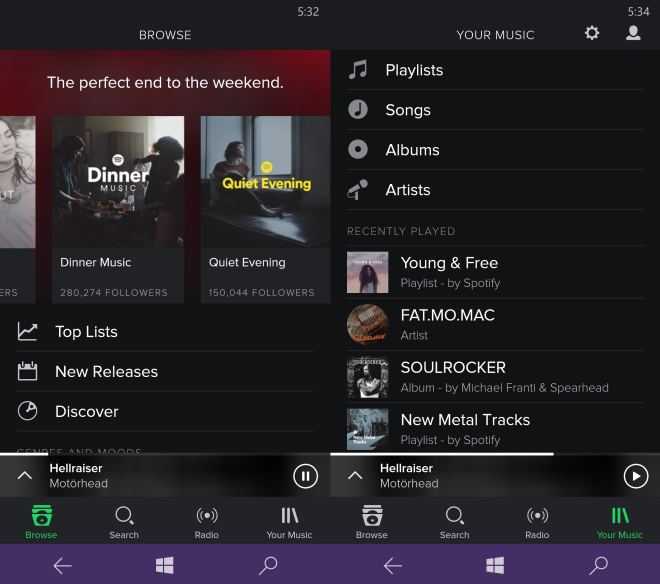Open Playlists music note icon
The width and height of the screenshot is (660, 584).
[358, 70]
